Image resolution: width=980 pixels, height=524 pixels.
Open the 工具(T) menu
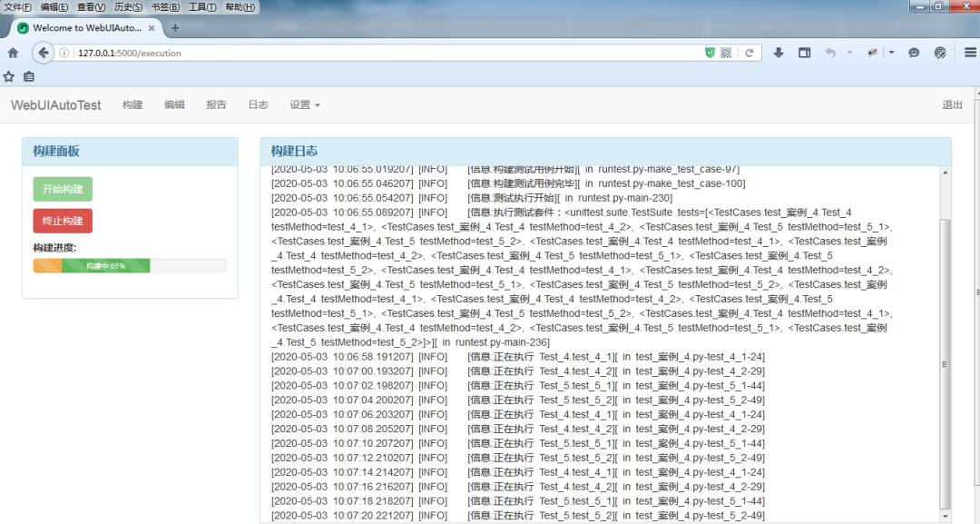pos(201,7)
